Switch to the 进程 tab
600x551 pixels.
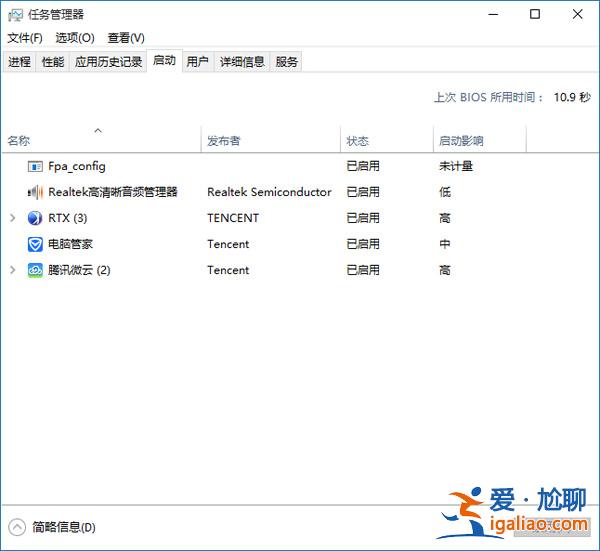point(19,62)
